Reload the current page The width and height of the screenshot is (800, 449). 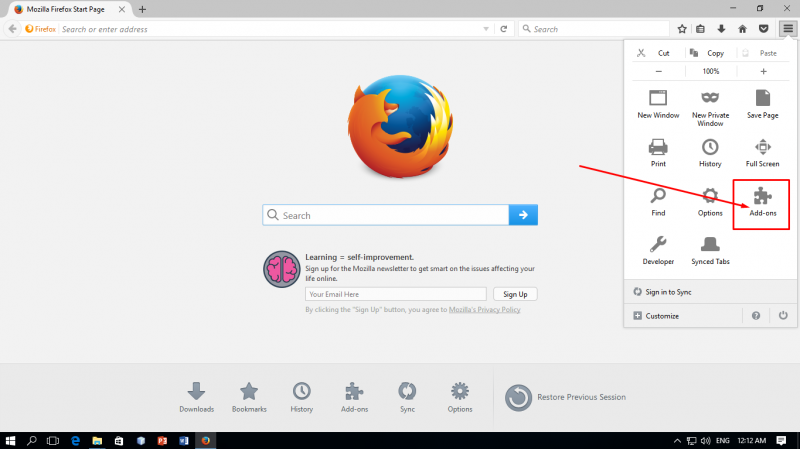(504, 29)
